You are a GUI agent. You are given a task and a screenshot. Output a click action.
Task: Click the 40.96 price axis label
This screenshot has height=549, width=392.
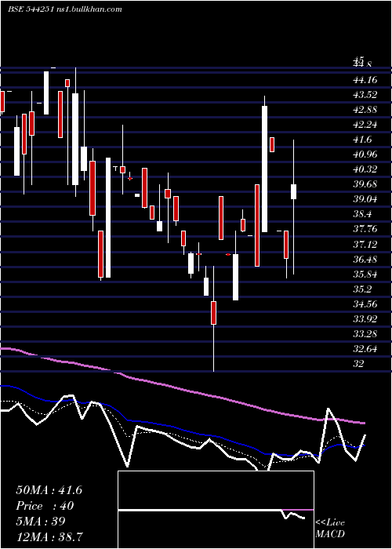[365, 155]
